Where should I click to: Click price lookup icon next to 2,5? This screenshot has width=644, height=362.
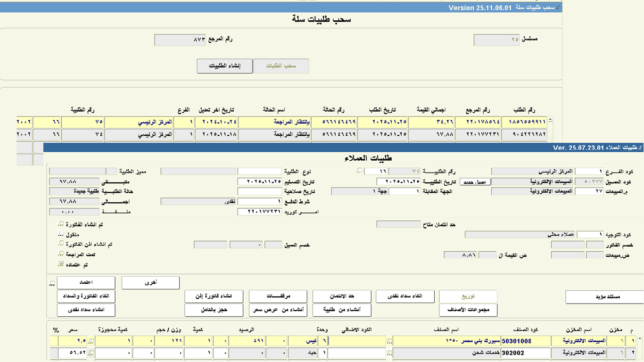click(x=91, y=341)
